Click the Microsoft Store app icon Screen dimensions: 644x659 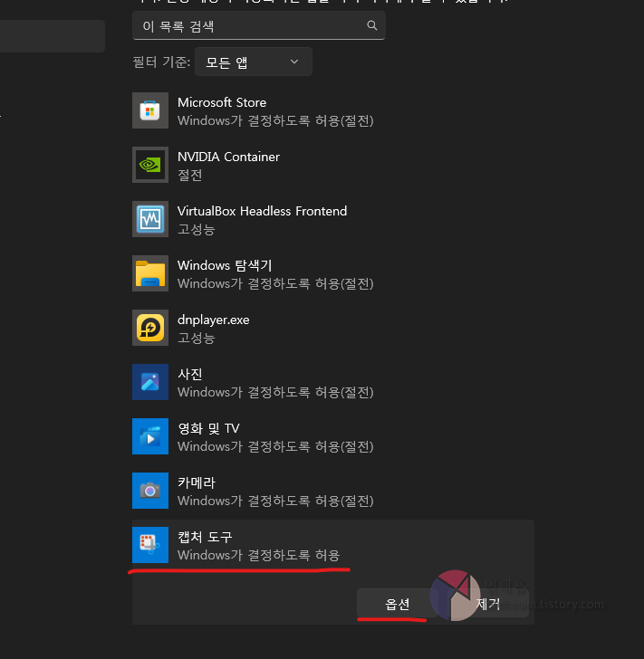pos(150,110)
